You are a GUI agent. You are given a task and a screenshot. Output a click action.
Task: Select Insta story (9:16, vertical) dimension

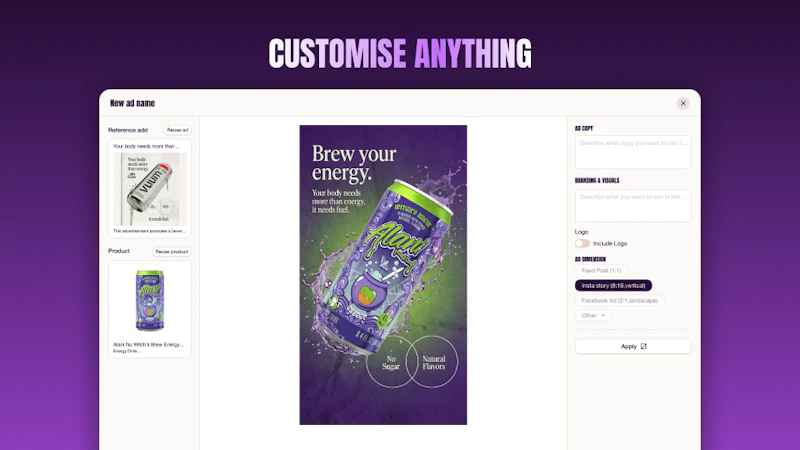[x=613, y=285]
